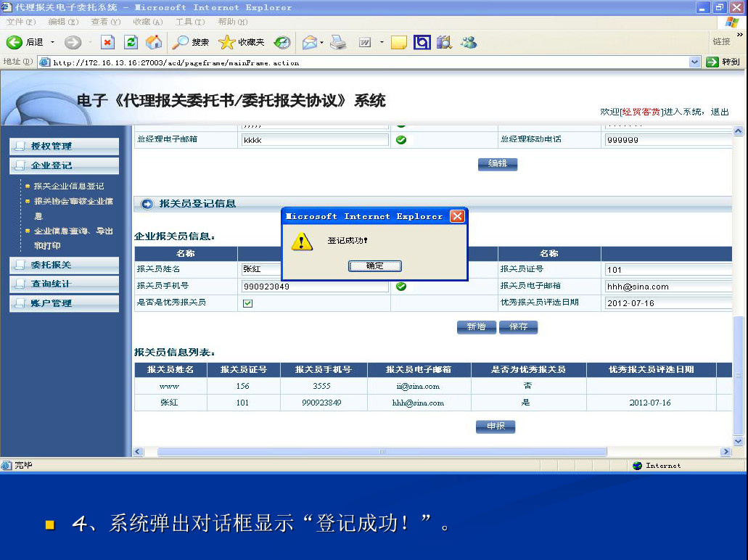Click the IE Back arrow icon

click(15, 43)
